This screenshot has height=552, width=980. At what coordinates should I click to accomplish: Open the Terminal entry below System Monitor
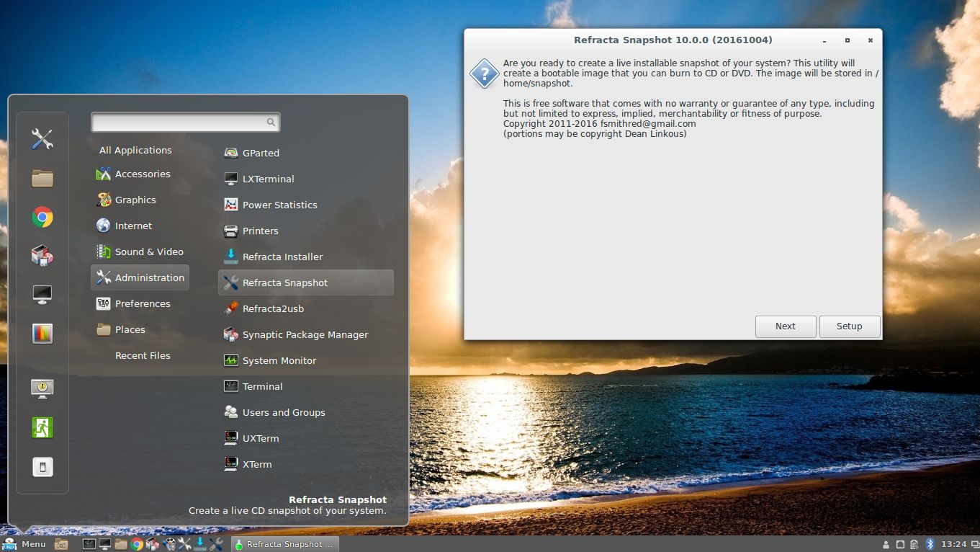pyautogui.click(x=305, y=386)
